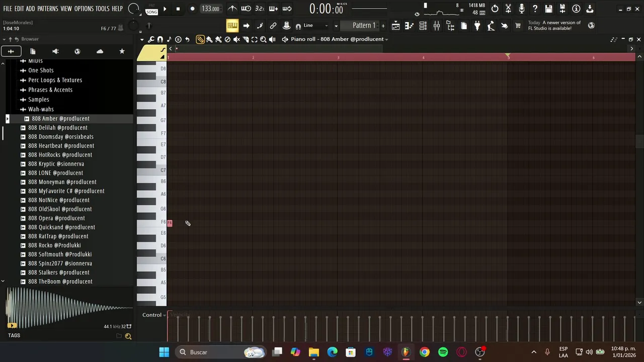Stop playback in transport panel
Viewport: 644px width, 362px height.
point(178,9)
